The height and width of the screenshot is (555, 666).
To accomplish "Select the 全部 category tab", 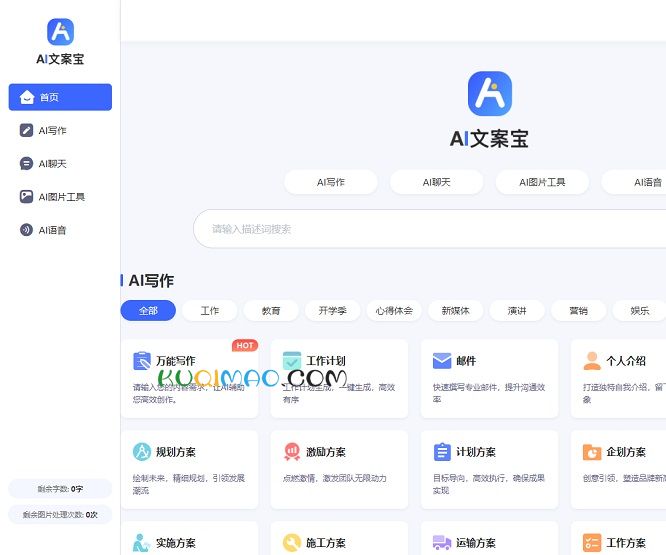I will pyautogui.click(x=148, y=310).
